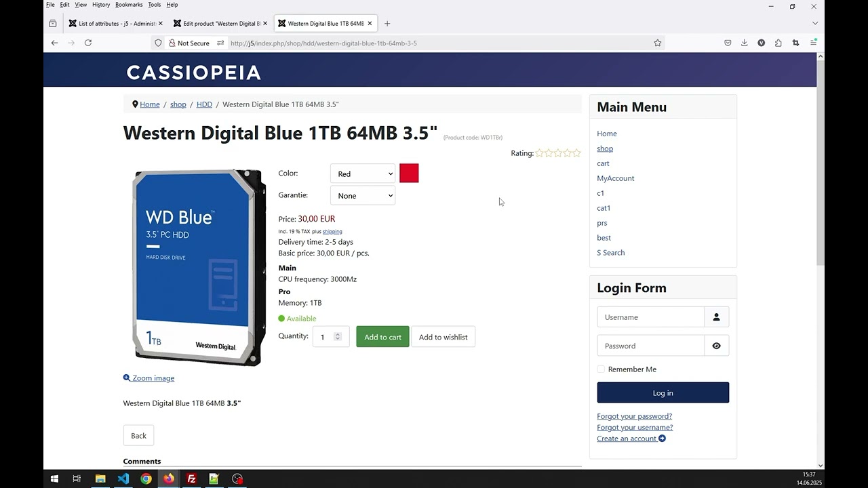Click 'Forgot your username?' link
Viewport: 868px width, 488px height.
(635, 427)
